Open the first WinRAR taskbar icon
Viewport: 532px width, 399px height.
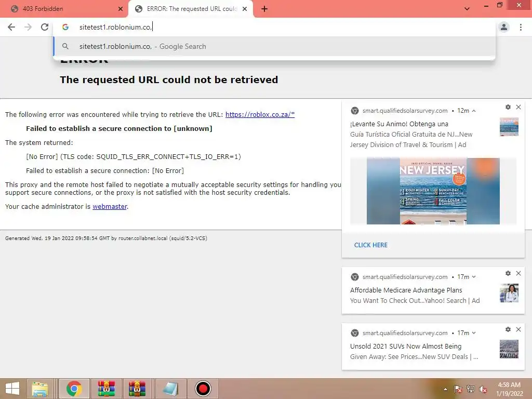point(106,389)
